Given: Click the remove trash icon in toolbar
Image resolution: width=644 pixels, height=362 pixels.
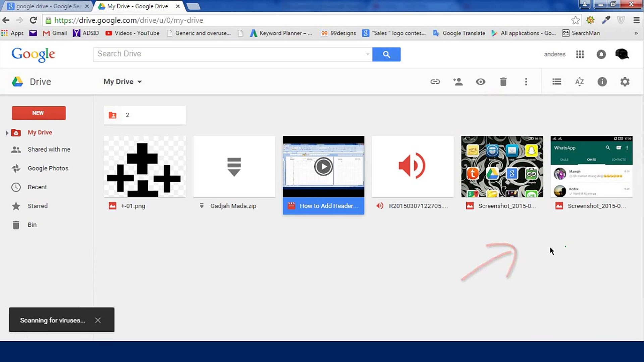Looking at the screenshot, I should pos(503,82).
